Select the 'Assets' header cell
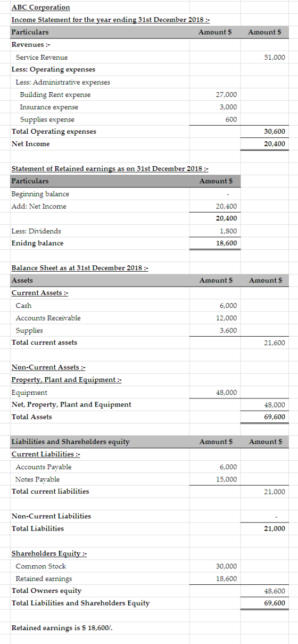Screen dimensions: 298x644 point(22,280)
